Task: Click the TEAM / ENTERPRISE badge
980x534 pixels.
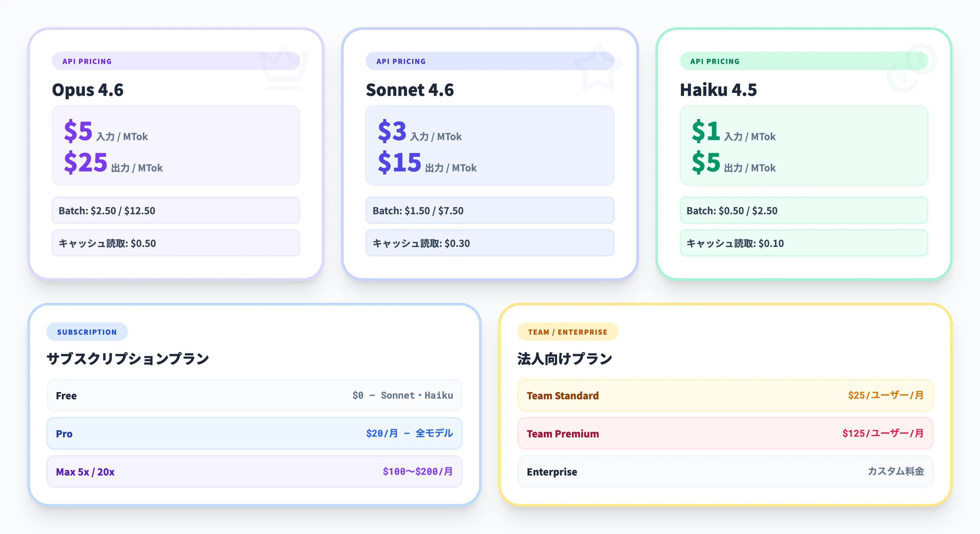Action: pyautogui.click(x=567, y=331)
